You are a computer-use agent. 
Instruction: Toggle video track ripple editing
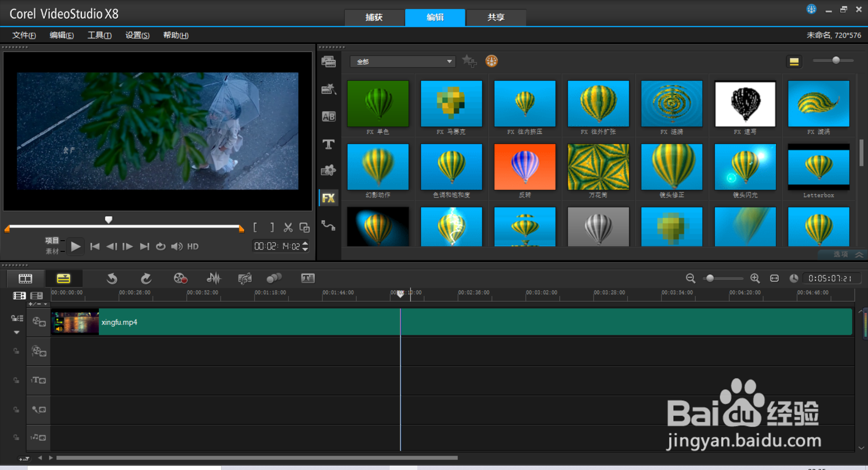tap(17, 319)
